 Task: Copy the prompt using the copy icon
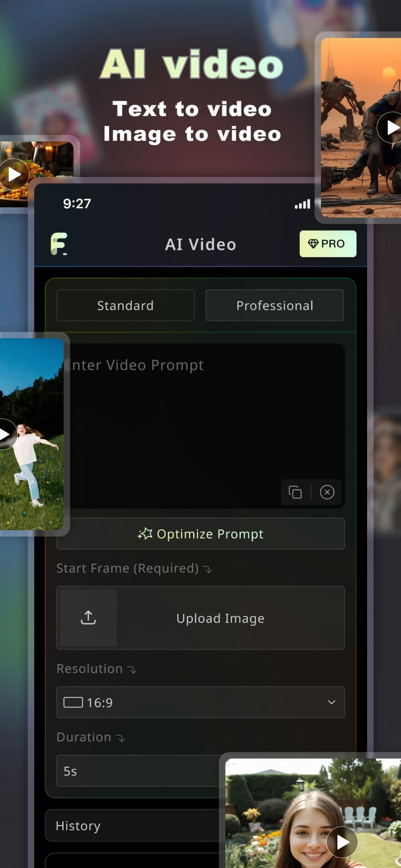295,492
